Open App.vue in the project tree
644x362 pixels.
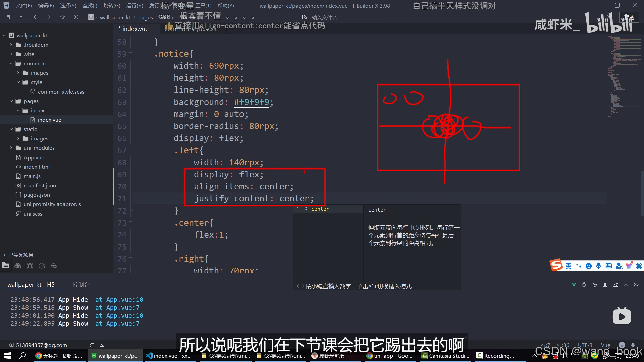click(34, 157)
